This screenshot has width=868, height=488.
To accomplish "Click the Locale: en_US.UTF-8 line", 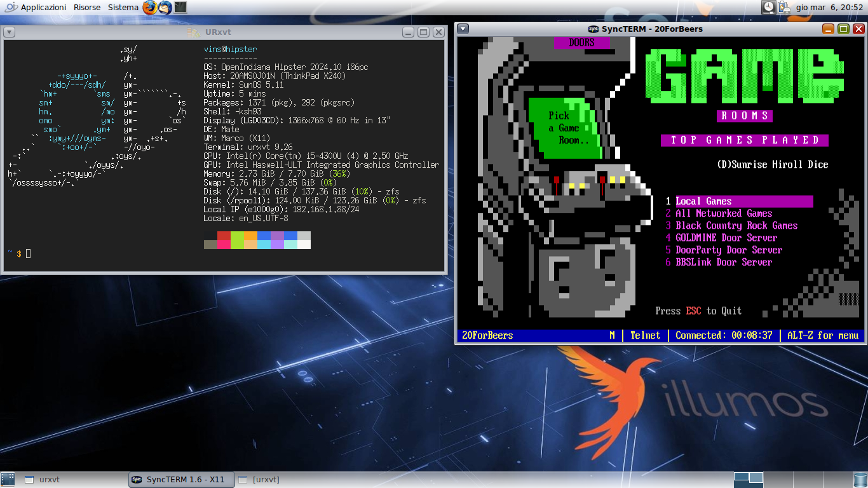I will [245, 218].
